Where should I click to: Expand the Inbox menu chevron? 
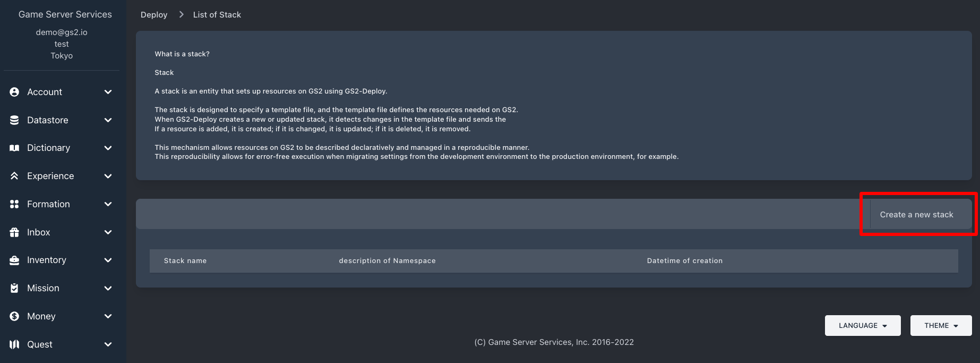(x=108, y=232)
